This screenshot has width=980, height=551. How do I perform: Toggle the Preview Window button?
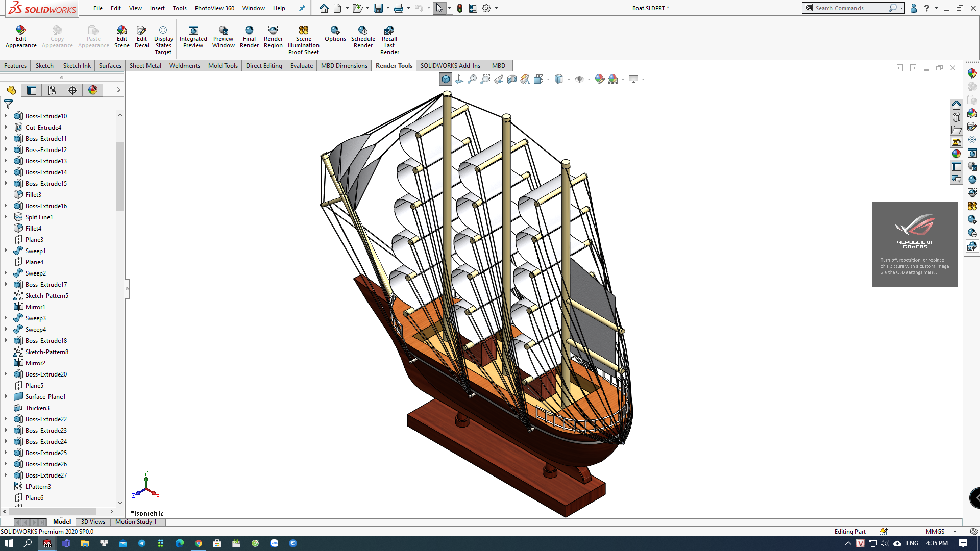[223, 31]
